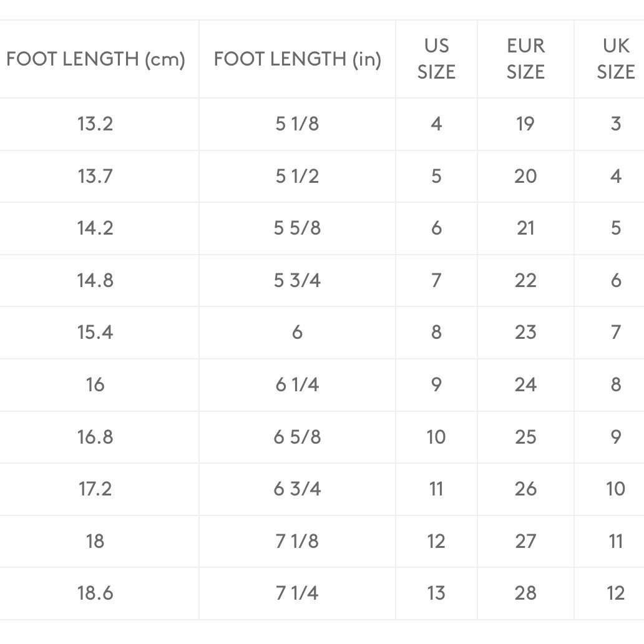Select the 5 1/2 inch foot length cell
The height and width of the screenshot is (644, 644).
pyautogui.click(x=297, y=176)
